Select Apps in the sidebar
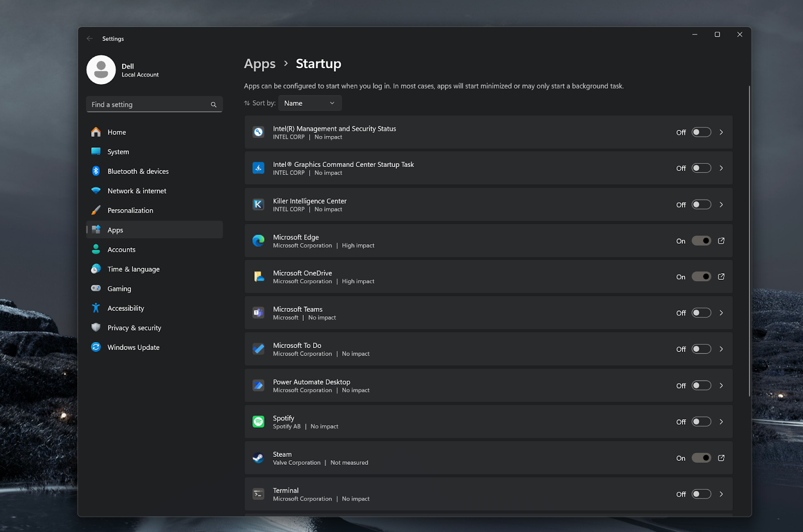 click(154, 230)
